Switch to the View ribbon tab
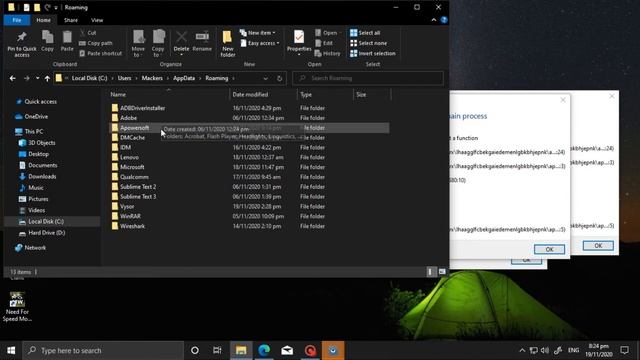Image resolution: width=640 pixels, height=360 pixels. (x=97, y=20)
